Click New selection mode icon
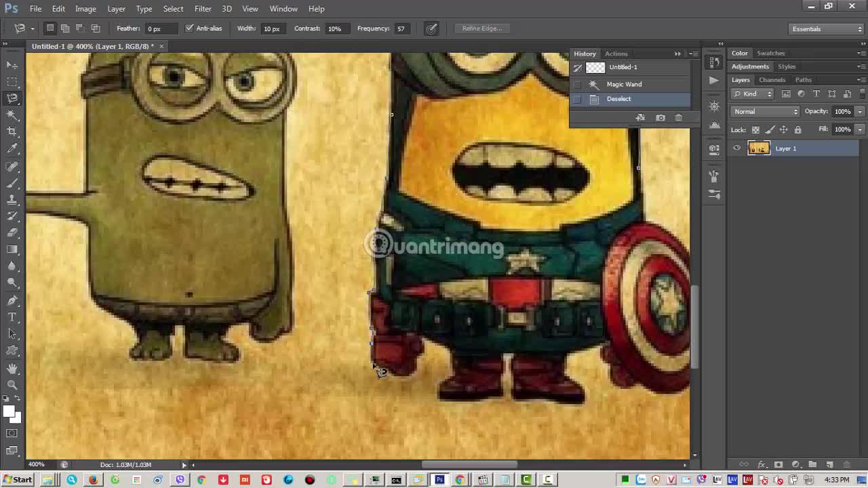This screenshot has width=868, height=488. click(50, 28)
